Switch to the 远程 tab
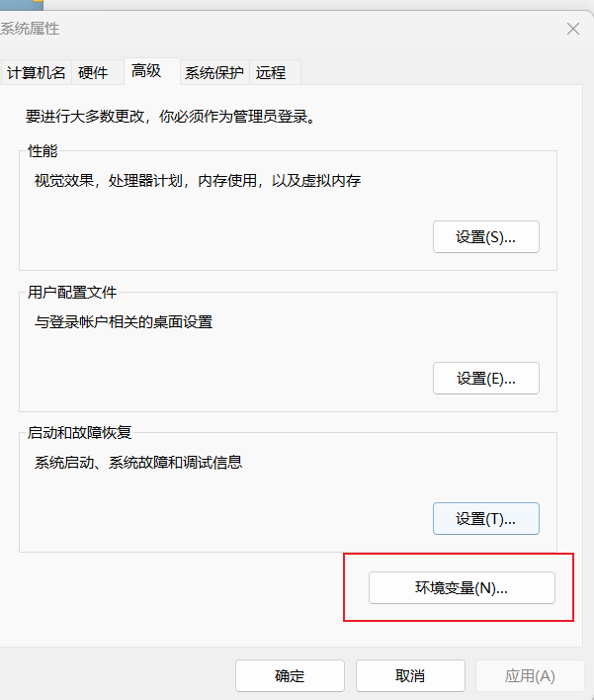Viewport: 594px width, 700px height. (271, 72)
